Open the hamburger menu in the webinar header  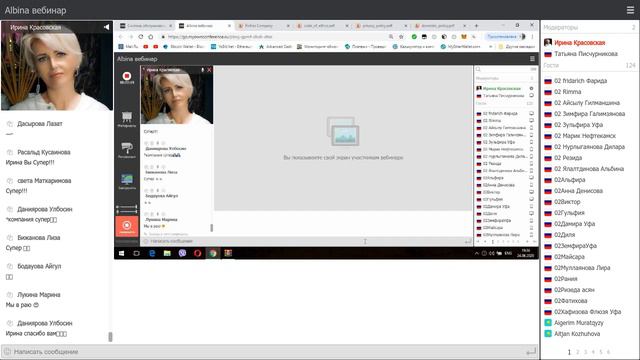[x=630, y=10]
